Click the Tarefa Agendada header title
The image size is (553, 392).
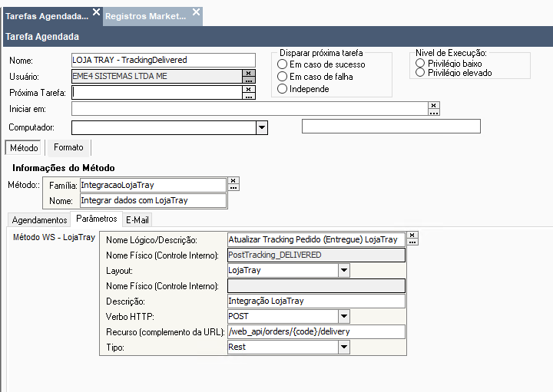[42, 37]
